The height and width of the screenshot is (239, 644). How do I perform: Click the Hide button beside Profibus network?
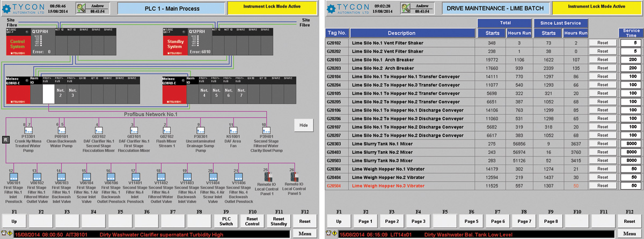pos(303,125)
